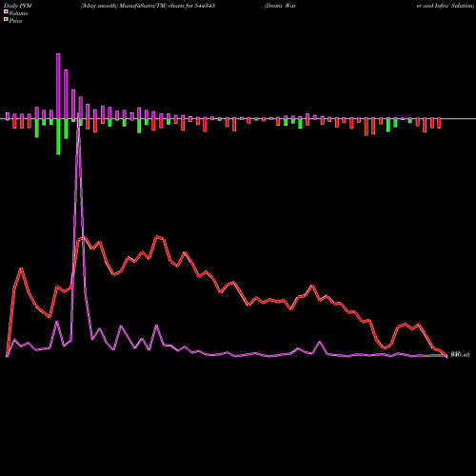Click the tallest magenta volume bar
This screenshot has height=476, width=476.
click(58, 86)
